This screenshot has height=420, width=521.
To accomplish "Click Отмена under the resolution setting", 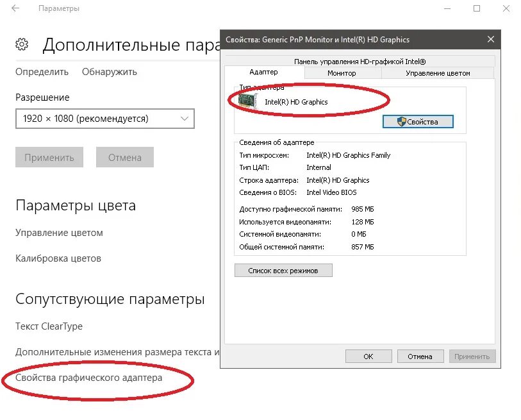I will 125,157.
